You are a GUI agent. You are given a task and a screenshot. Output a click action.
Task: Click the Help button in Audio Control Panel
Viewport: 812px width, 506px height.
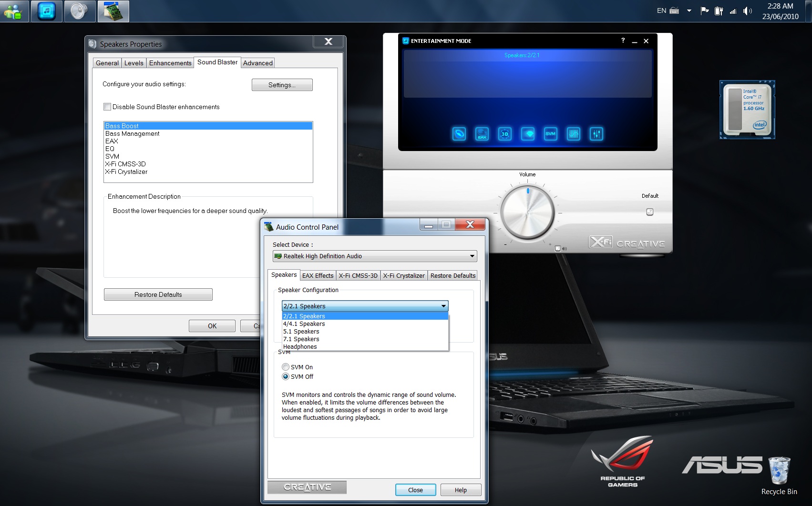pyautogui.click(x=461, y=490)
